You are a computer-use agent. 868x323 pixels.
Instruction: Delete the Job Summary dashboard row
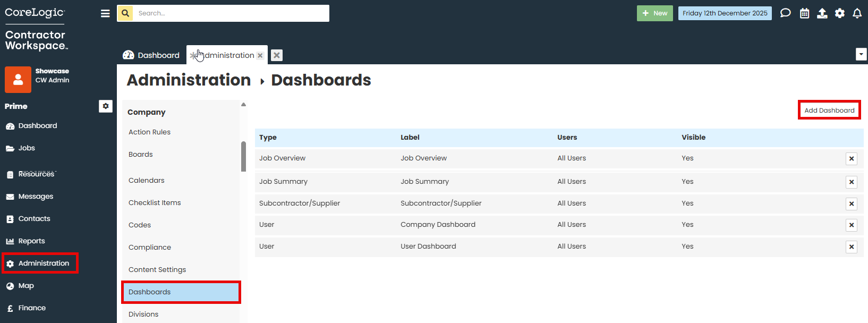point(852,182)
